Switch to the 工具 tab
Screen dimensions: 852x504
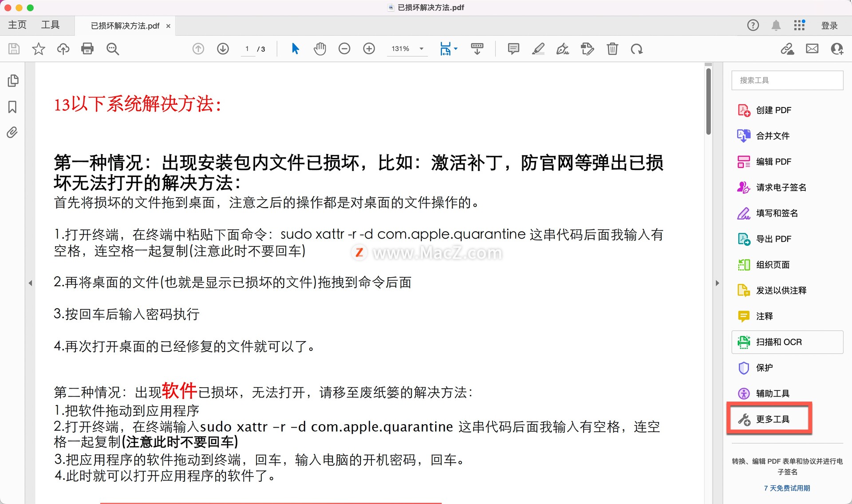pos(50,25)
